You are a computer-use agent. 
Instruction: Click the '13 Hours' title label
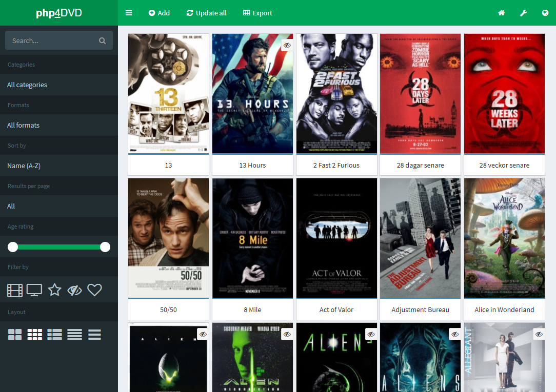tap(252, 166)
